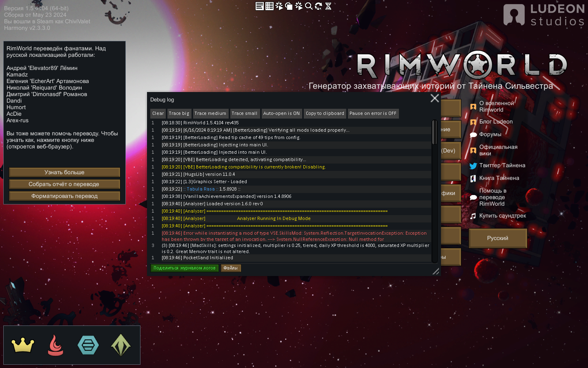
Task: Select Graphics Setter - Loaded log entry
Action: pyautogui.click(x=291, y=182)
